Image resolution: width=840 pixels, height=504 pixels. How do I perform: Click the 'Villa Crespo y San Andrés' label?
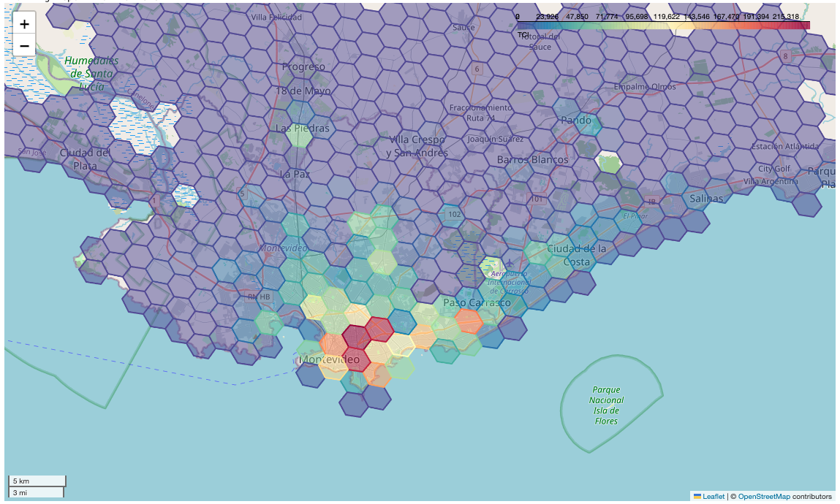tap(417, 145)
